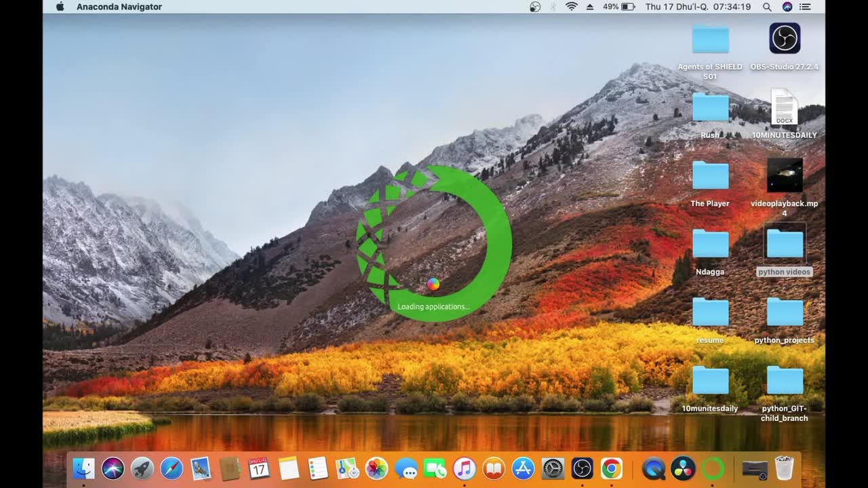Screen dimensions: 868x488
Task: Click Anaconda Navigator green ring in dock
Action: [x=712, y=468]
